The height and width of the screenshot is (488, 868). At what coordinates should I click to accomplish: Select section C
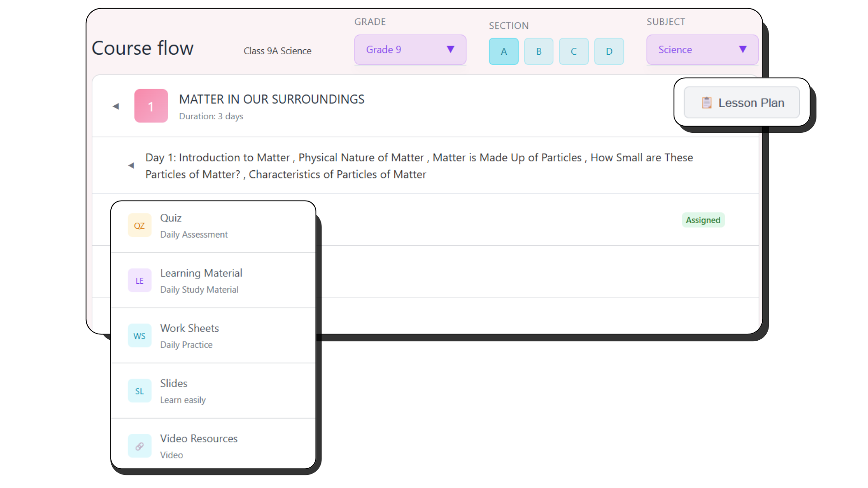(x=573, y=51)
